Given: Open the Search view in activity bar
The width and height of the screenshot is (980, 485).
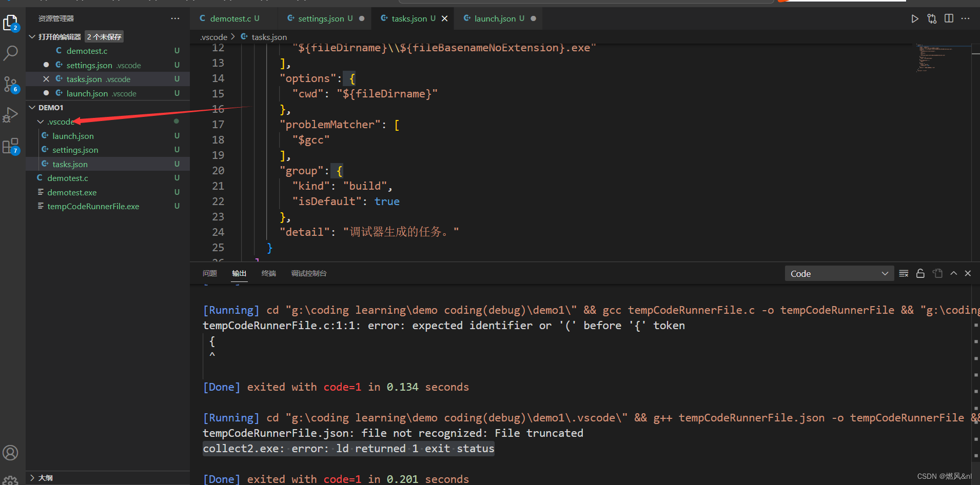Looking at the screenshot, I should point(11,53).
